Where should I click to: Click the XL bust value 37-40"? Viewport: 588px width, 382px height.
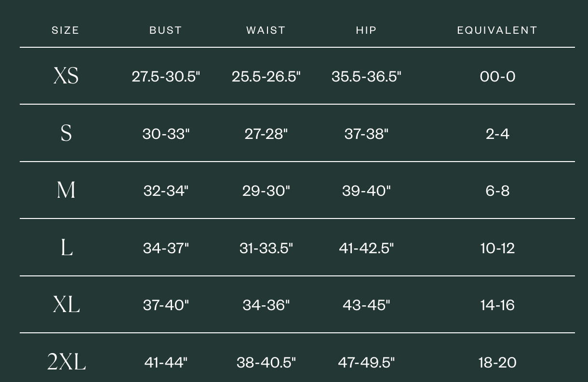(x=166, y=305)
